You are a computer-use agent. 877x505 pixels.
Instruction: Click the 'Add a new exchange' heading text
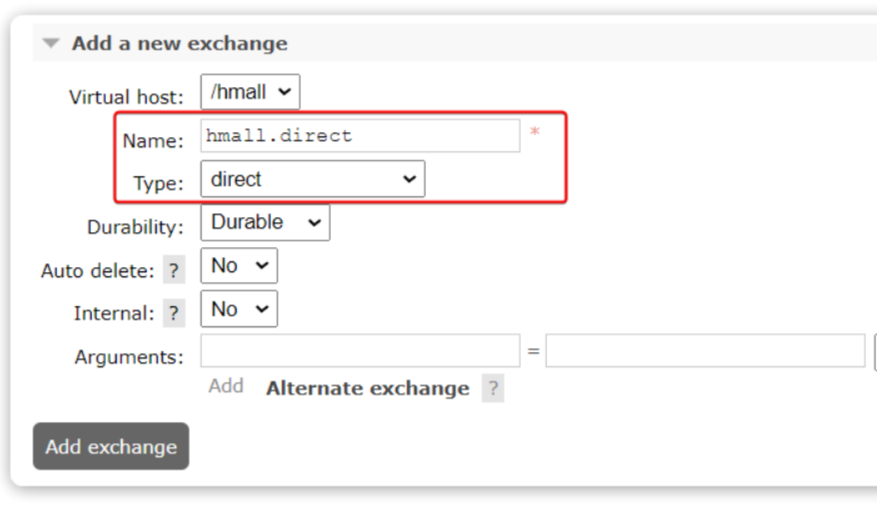tap(179, 44)
